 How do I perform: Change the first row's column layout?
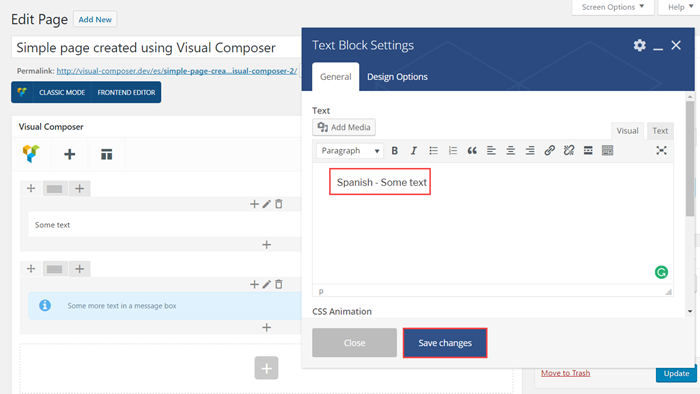pyautogui.click(x=54, y=189)
